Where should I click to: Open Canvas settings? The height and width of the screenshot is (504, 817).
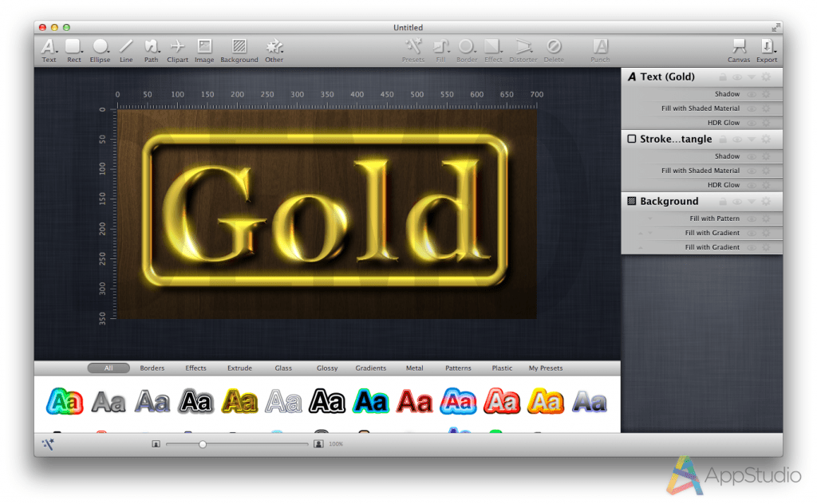(739, 51)
